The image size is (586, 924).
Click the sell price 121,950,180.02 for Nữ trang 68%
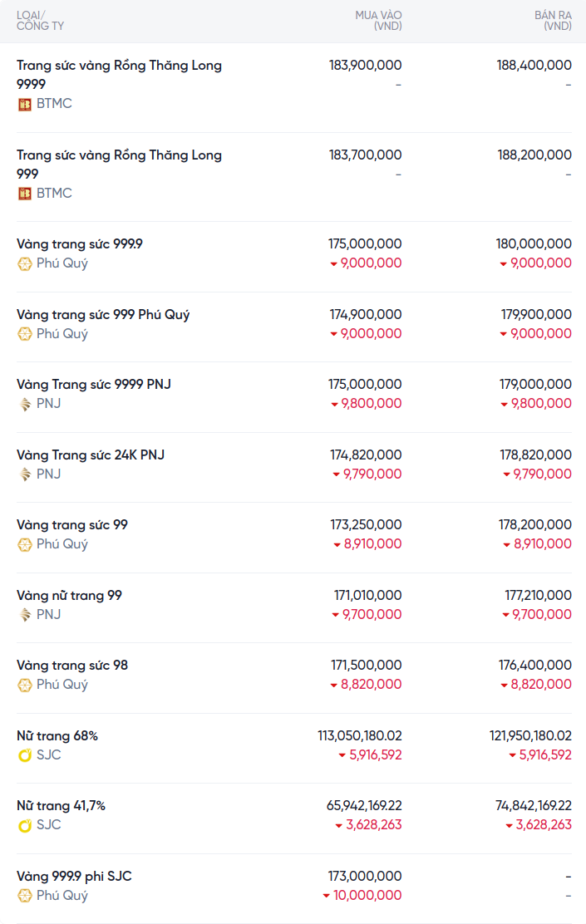(x=530, y=736)
